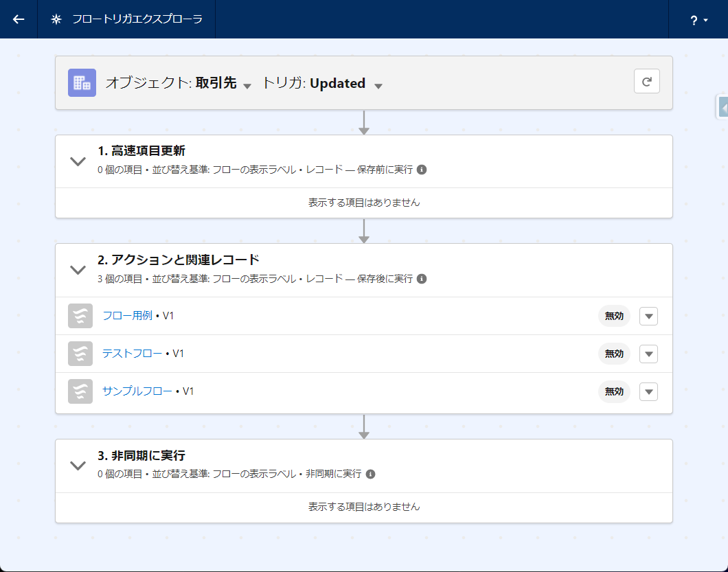Open actions menu for フロー用例 row
The image size is (728, 572).
648,316
